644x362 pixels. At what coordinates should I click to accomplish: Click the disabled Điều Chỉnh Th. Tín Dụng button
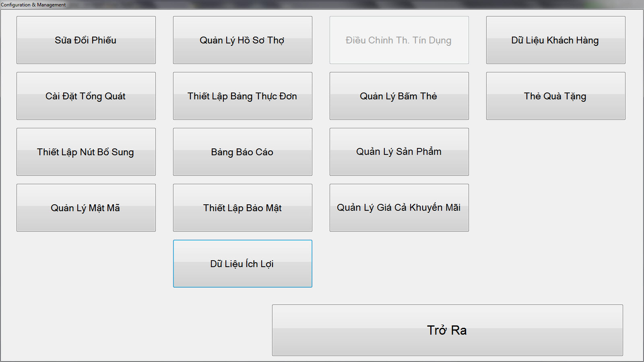click(399, 40)
